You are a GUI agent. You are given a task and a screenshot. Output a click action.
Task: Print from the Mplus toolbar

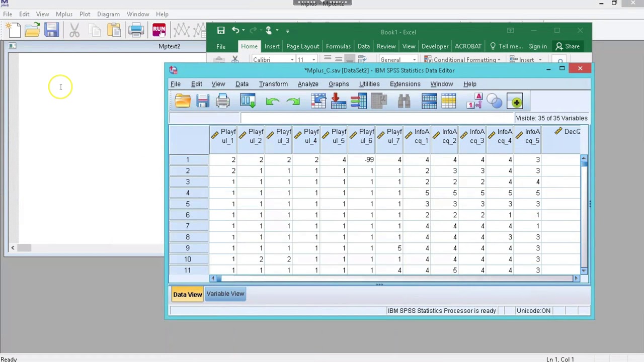click(x=136, y=30)
